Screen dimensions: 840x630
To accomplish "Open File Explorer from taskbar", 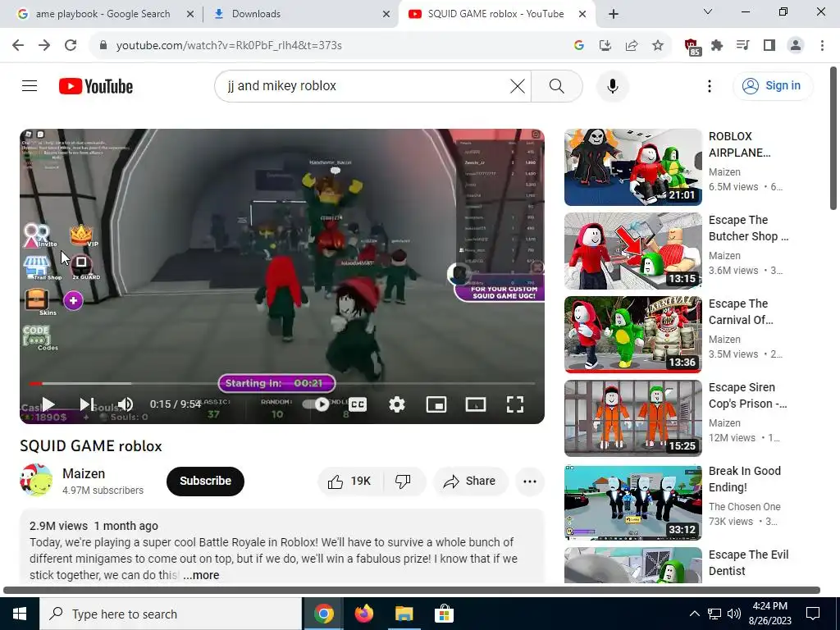I will (x=404, y=614).
